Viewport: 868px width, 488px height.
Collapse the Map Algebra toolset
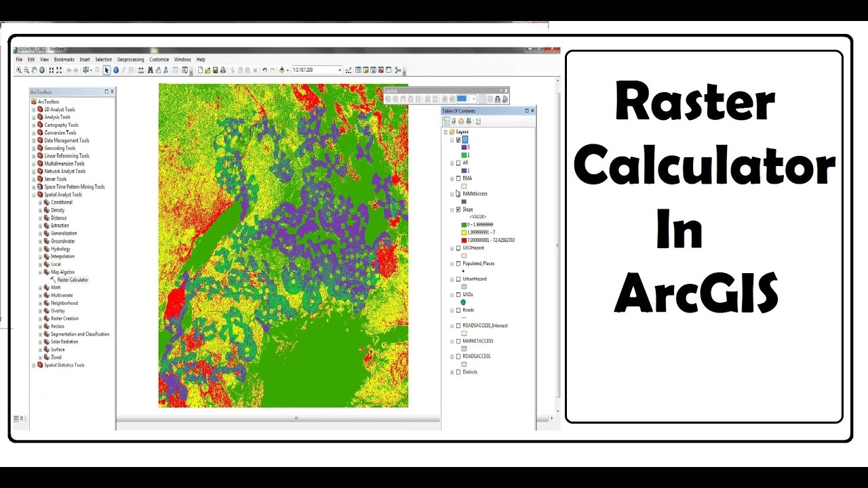40,272
